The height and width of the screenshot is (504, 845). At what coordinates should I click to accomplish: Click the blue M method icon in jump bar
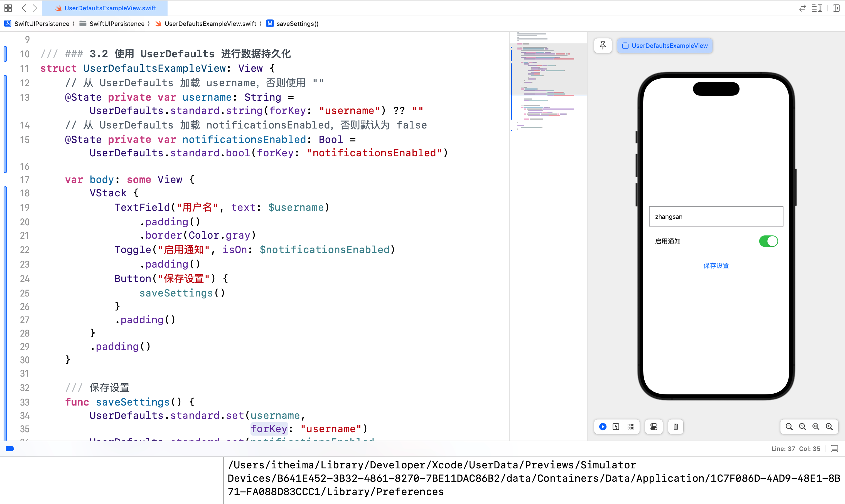270,23
